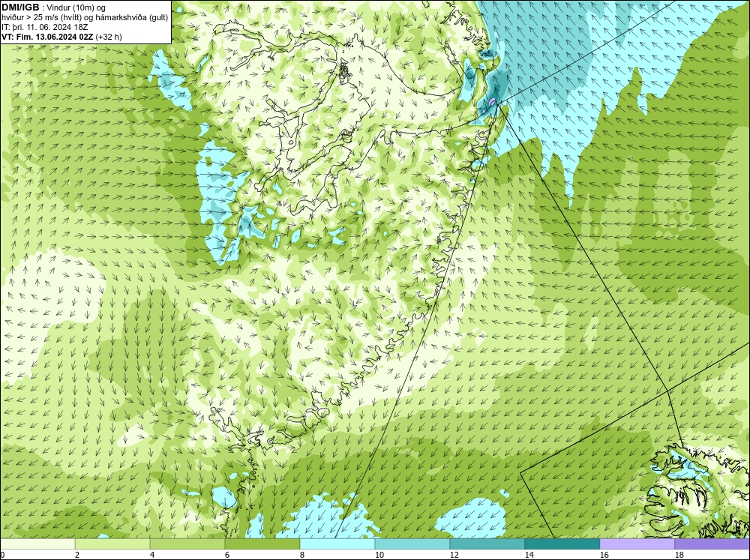This screenshot has width=750, height=560.
Task: Click the legend swatch above 18 m/s
Action: coord(712,544)
